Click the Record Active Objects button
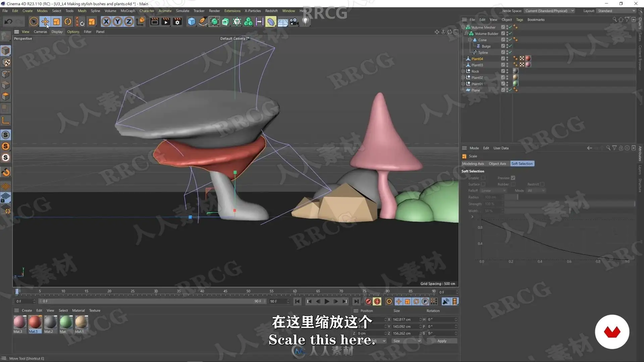The height and width of the screenshot is (362, 644). coord(368,302)
